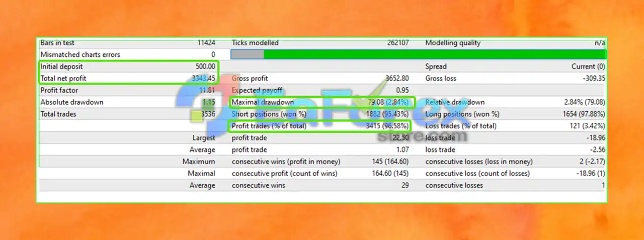The width and height of the screenshot is (644, 240).
Task: Click the spread value 'Current (0)'
Action: (x=588, y=66)
